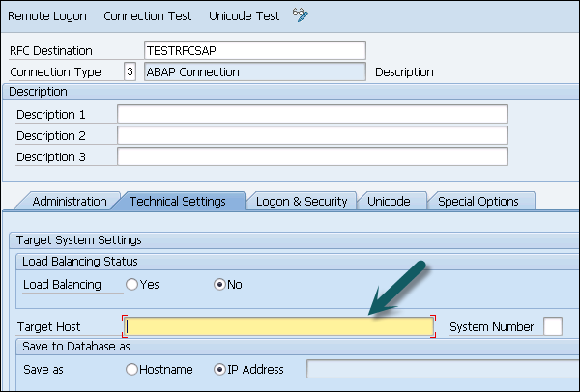Click the Connection Type code box
The width and height of the screenshot is (580, 392).
tap(130, 71)
